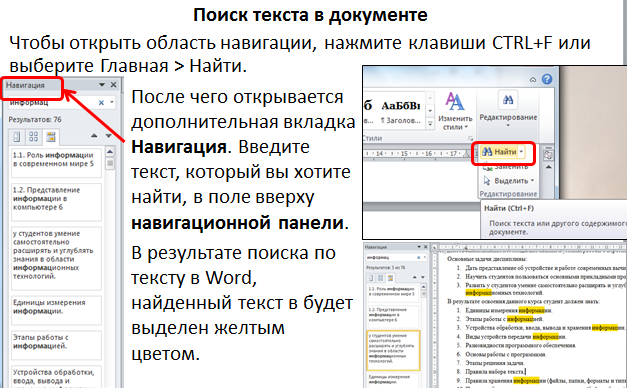Click 'Результатов: 3 из 76' label in small pane

[x=385, y=267]
